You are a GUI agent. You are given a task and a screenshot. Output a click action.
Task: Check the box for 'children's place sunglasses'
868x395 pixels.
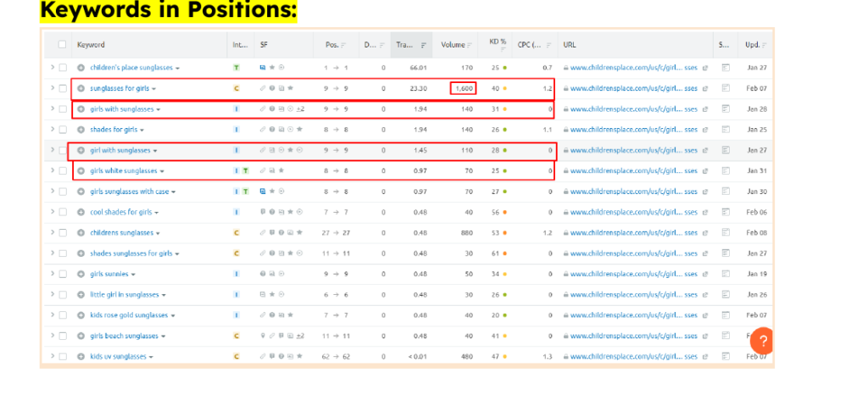tap(63, 68)
